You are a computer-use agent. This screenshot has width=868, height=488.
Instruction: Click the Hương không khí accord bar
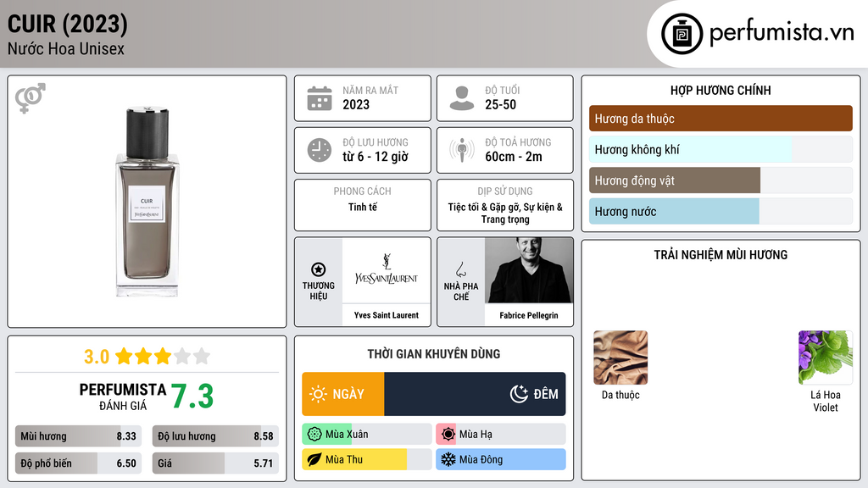pyautogui.click(x=721, y=149)
